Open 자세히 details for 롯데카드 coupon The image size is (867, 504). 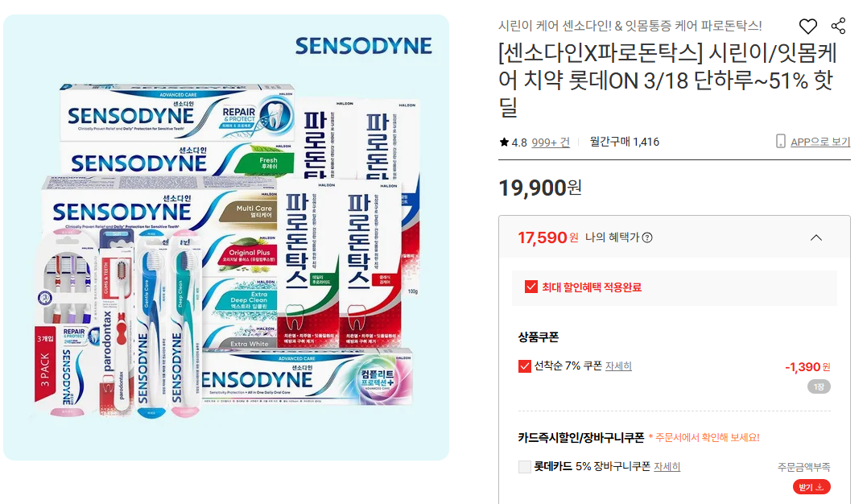pos(667,467)
